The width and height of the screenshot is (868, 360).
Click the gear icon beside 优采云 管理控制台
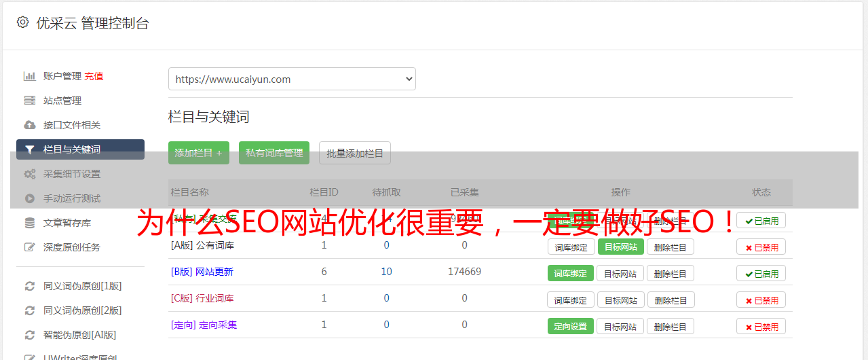pos(22,22)
